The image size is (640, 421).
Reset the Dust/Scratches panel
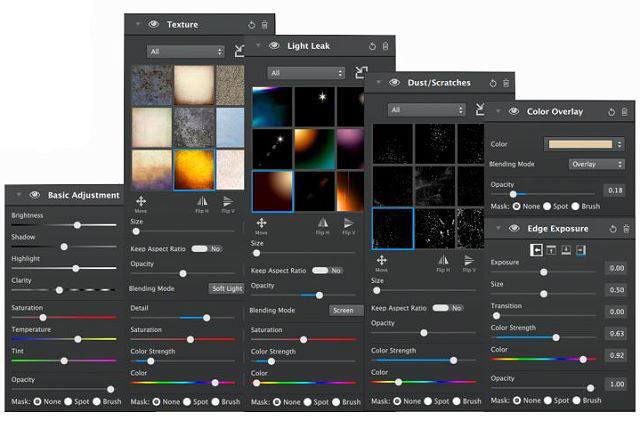[x=493, y=83]
